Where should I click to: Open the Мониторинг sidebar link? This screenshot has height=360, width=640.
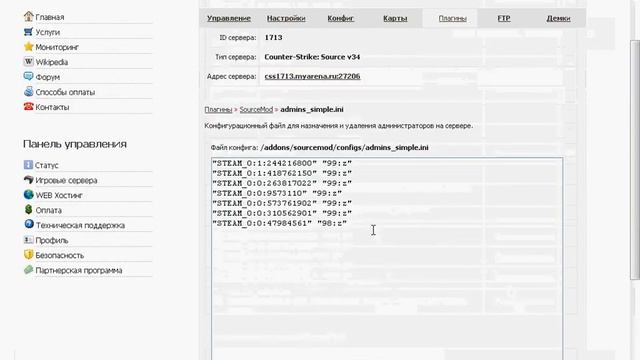click(57, 47)
